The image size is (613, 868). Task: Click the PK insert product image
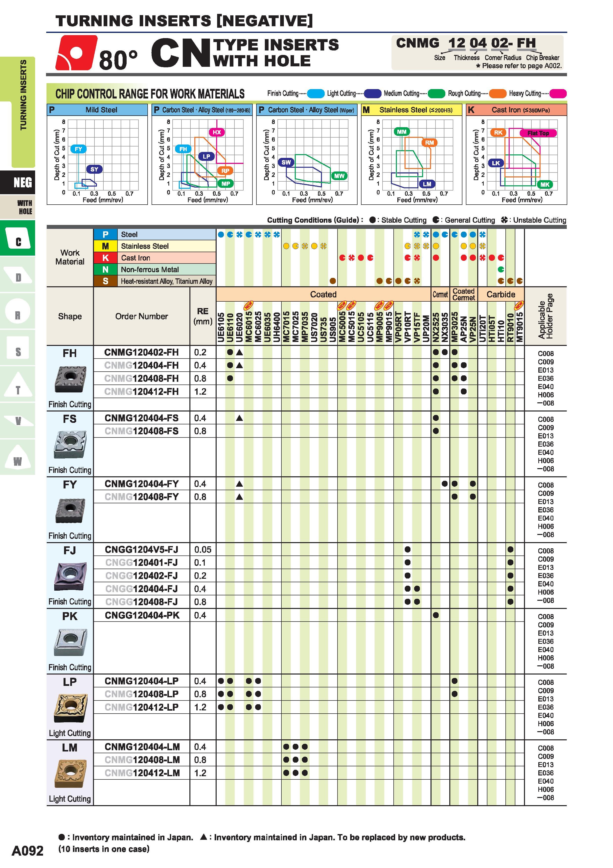point(70,642)
